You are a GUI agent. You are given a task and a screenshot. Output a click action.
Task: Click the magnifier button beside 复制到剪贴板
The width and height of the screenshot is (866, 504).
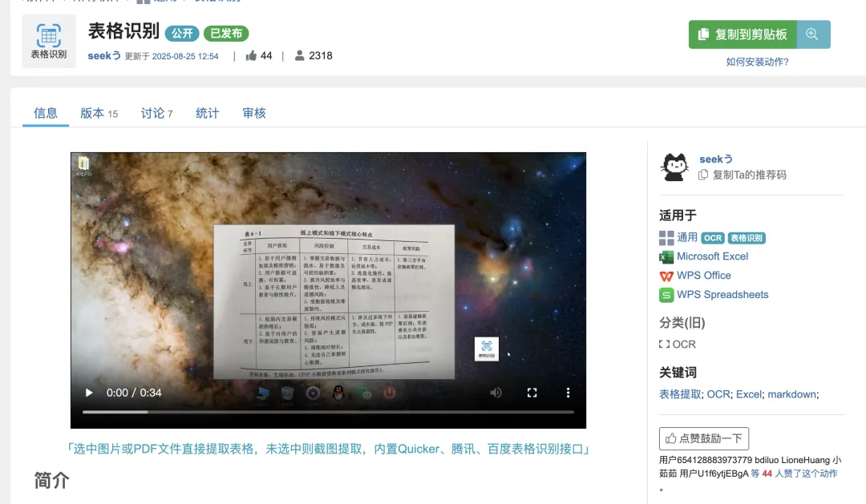(812, 34)
